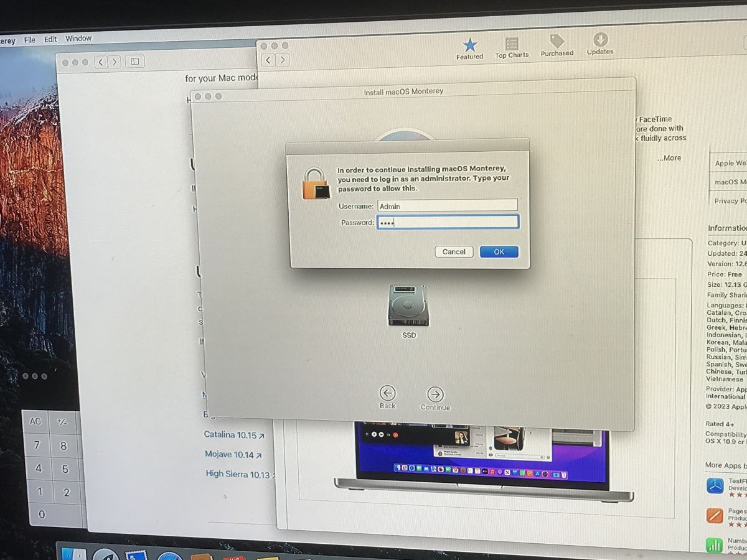Open the Catalina 10.15 link
747x560 pixels.
coord(234,435)
